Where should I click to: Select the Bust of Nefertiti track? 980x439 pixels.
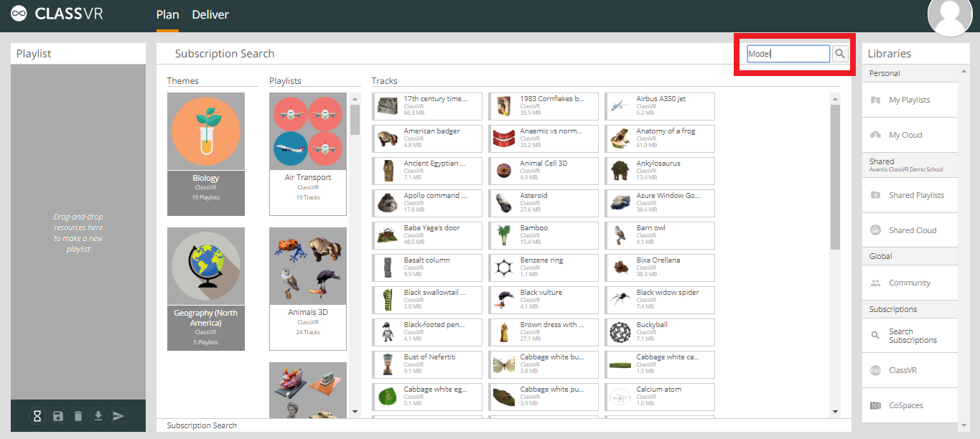click(427, 364)
